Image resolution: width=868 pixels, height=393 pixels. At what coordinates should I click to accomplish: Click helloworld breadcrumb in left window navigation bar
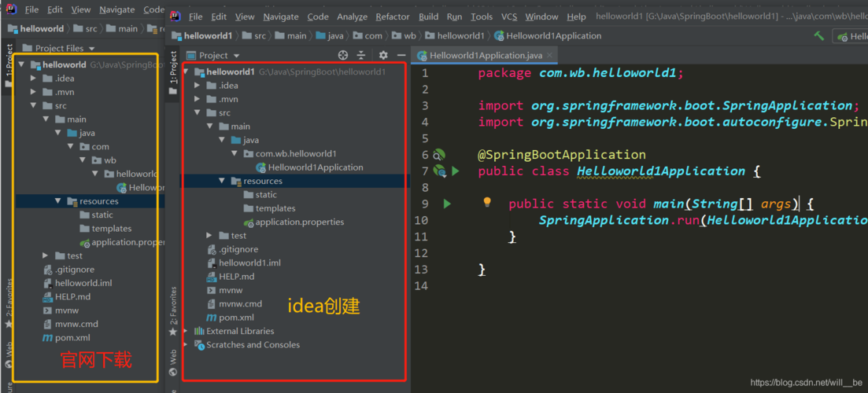(x=36, y=28)
